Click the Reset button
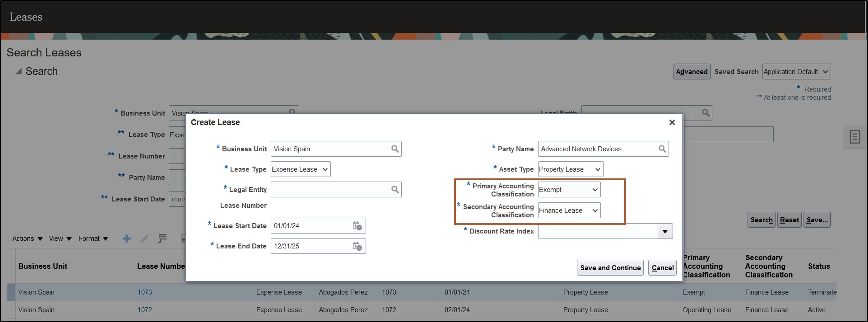Screen dimensions: 868x322 [789, 220]
